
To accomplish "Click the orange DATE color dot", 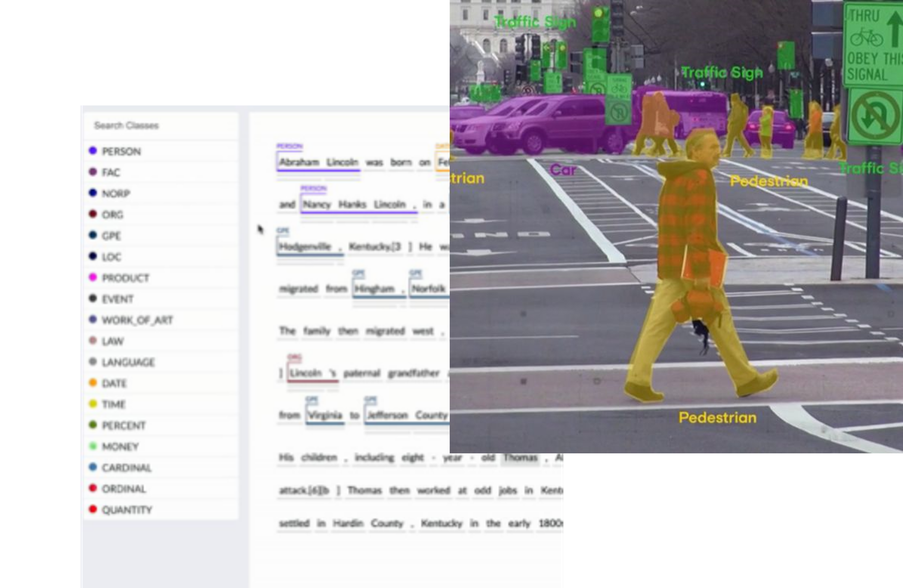I will point(93,382).
